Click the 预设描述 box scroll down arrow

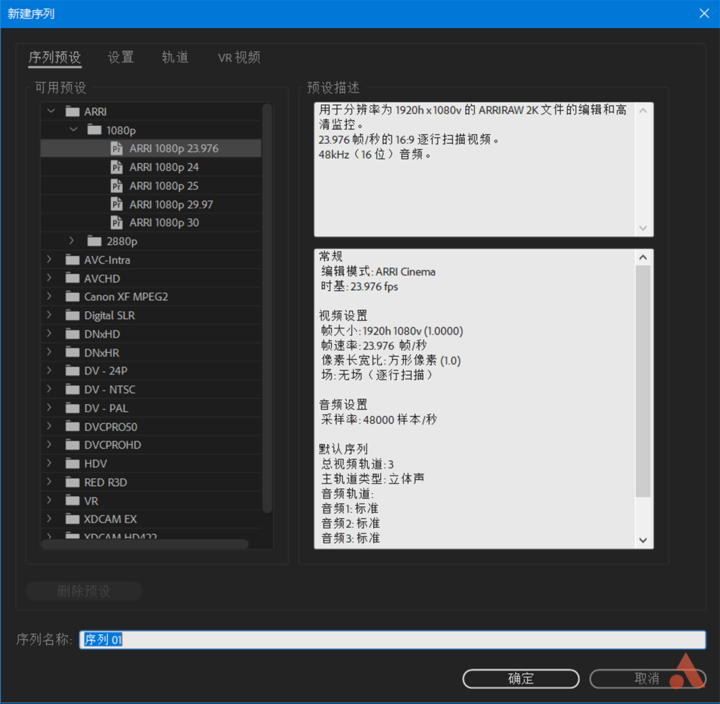pos(643,228)
